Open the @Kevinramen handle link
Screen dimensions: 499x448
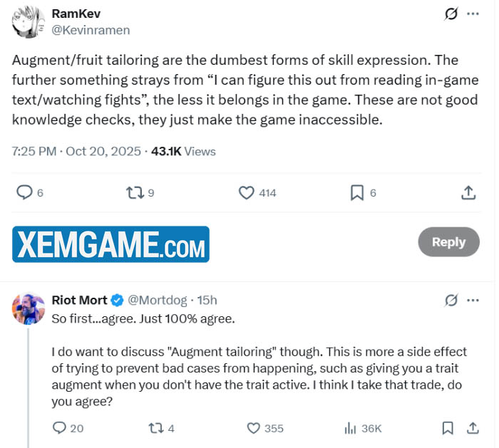pos(91,31)
